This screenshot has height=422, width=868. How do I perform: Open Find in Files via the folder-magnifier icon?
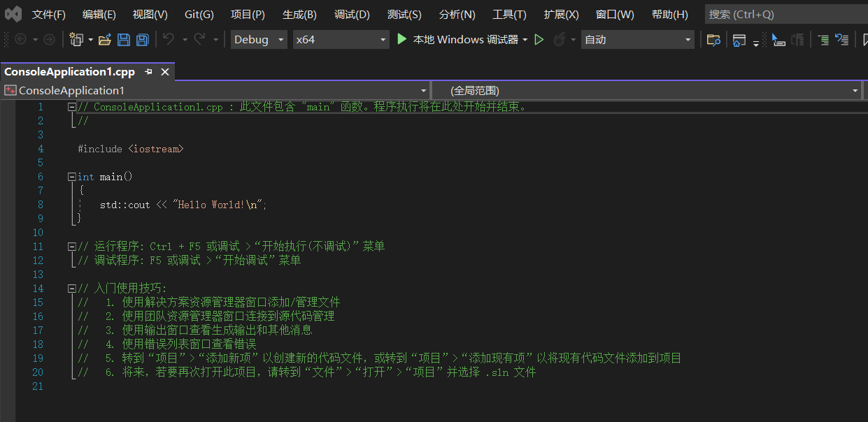coord(713,40)
